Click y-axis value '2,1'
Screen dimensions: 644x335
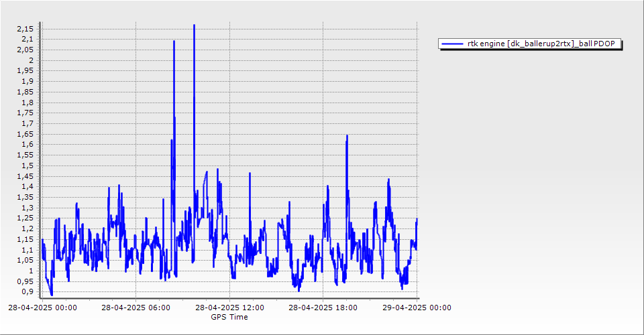[28, 40]
